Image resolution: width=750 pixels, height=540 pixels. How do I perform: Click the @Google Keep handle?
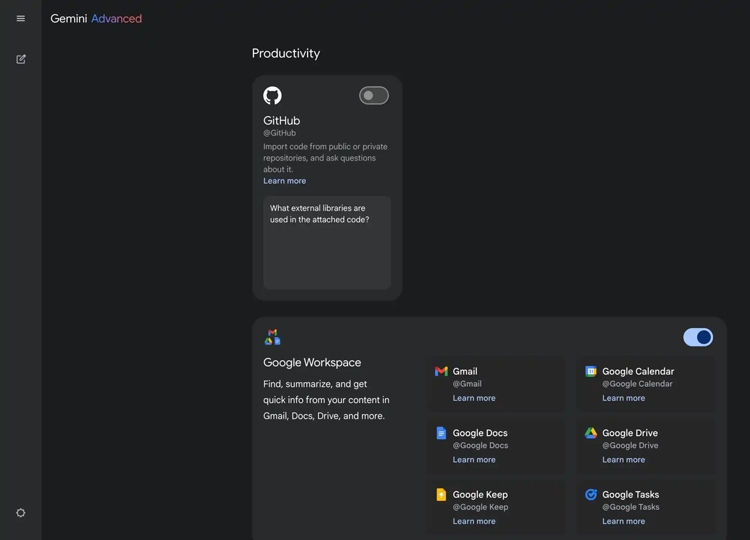480,507
